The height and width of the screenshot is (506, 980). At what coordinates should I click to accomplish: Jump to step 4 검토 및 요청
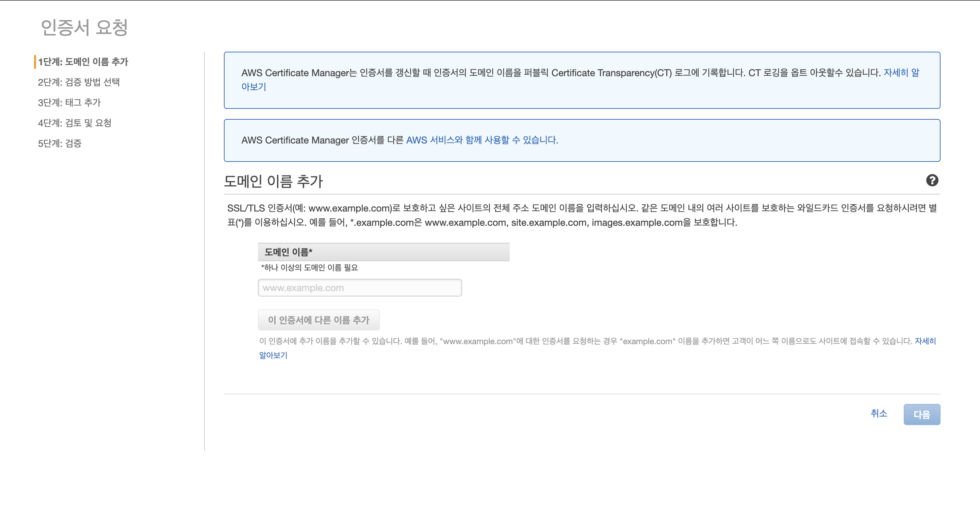tap(75, 123)
